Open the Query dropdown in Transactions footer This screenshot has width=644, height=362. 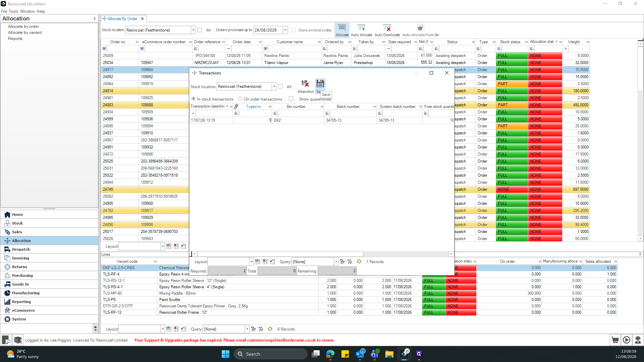pyautogui.click(x=336, y=261)
